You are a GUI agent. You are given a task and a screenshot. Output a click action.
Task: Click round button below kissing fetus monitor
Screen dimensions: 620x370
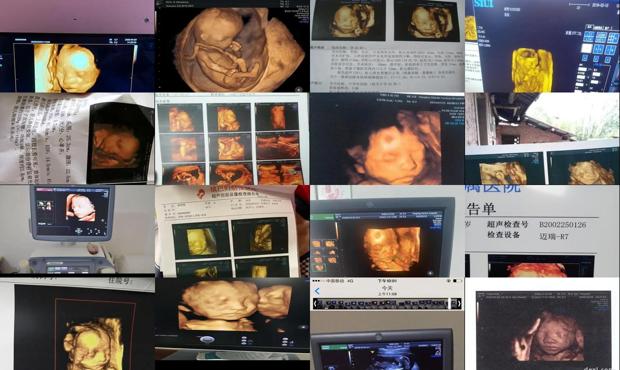[x=208, y=339]
